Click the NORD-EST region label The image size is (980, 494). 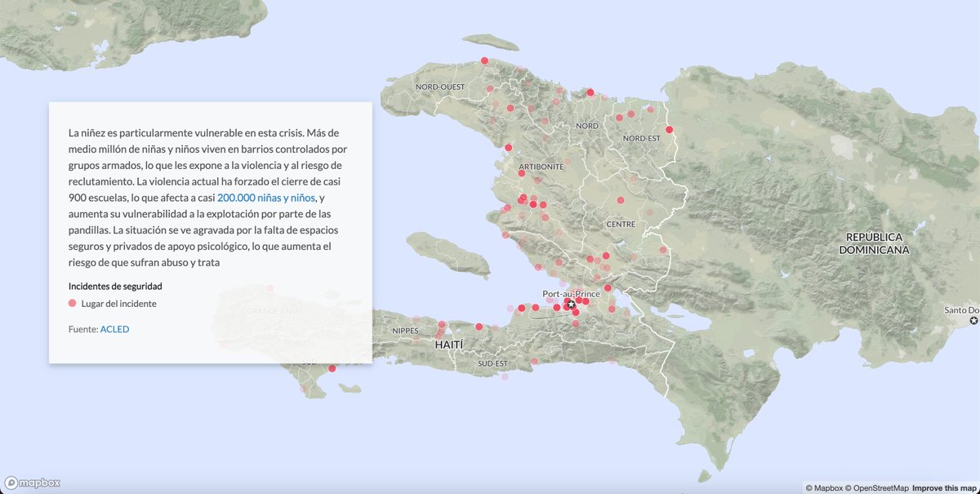click(x=641, y=138)
